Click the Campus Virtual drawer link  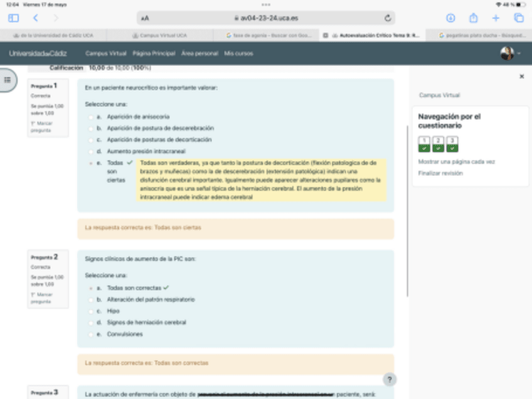(x=439, y=95)
